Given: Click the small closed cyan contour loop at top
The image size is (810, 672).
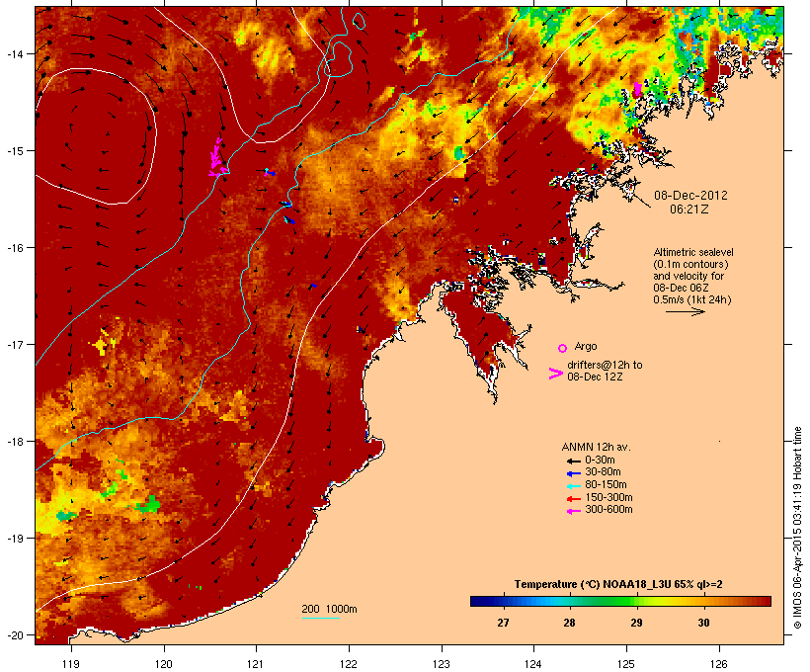Looking at the screenshot, I should tap(359, 20).
